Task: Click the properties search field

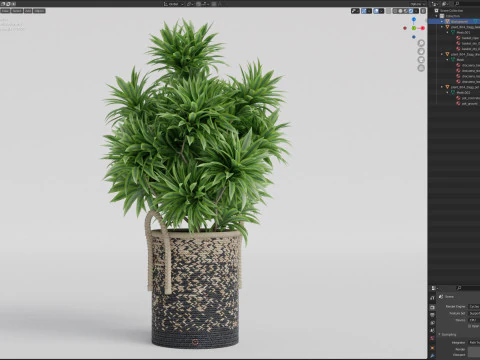Action: tap(468, 288)
